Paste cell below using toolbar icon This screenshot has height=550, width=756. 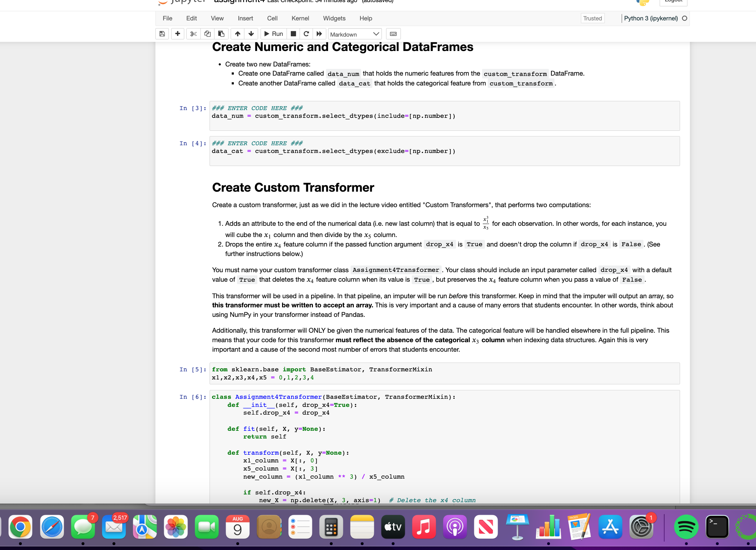(221, 34)
